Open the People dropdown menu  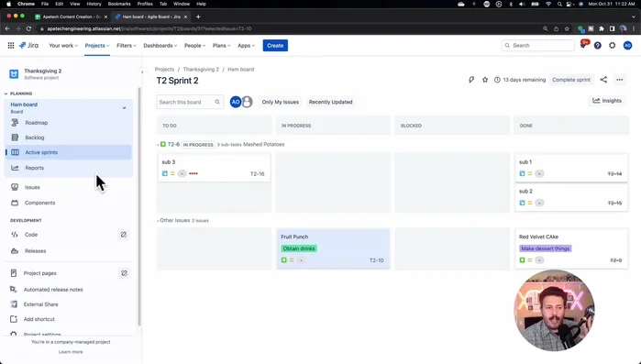[194, 45]
